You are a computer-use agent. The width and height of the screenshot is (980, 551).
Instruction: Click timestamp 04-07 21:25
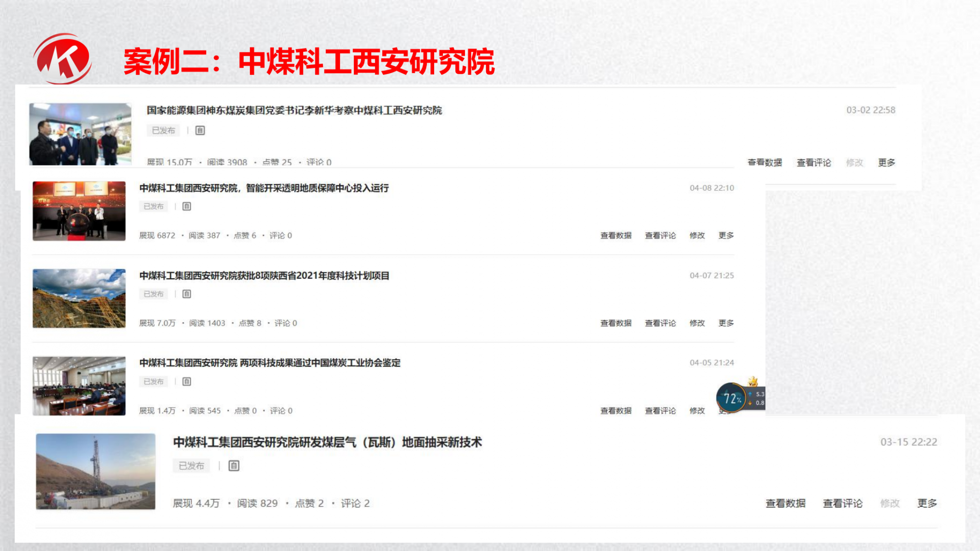coord(712,276)
